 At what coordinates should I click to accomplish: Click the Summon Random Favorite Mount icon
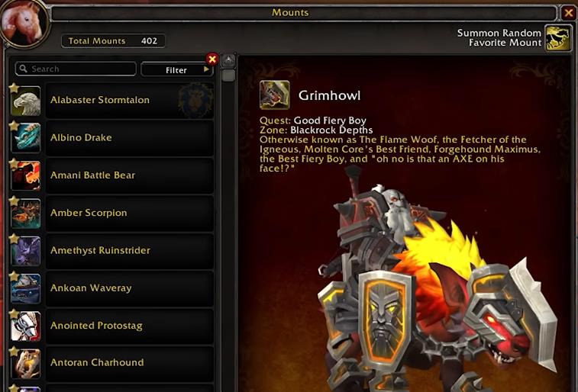click(x=558, y=37)
